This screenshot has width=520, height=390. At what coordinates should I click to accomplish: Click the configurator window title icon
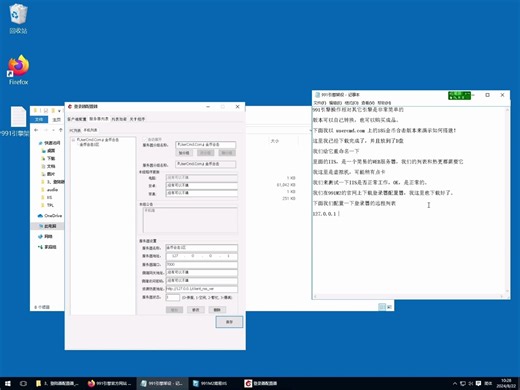point(70,107)
